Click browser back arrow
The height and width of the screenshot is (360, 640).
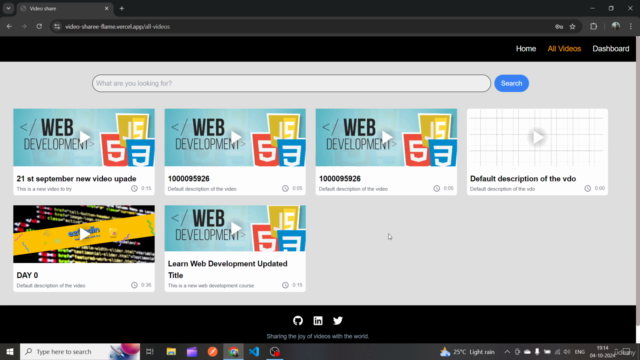click(9, 27)
